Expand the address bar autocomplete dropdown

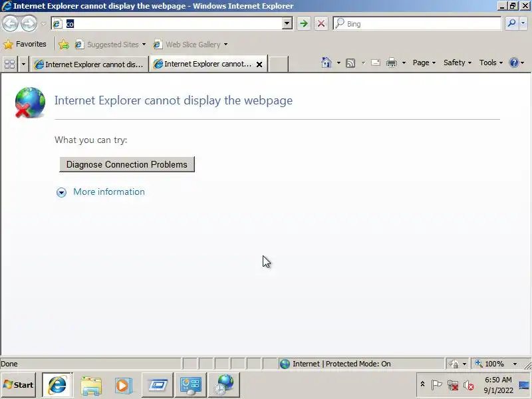(x=287, y=23)
